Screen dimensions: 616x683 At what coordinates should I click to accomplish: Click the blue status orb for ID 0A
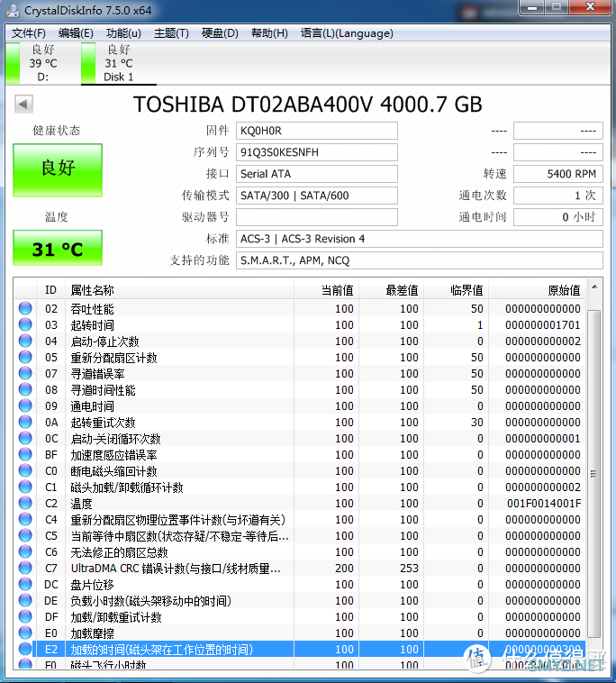coord(25,422)
